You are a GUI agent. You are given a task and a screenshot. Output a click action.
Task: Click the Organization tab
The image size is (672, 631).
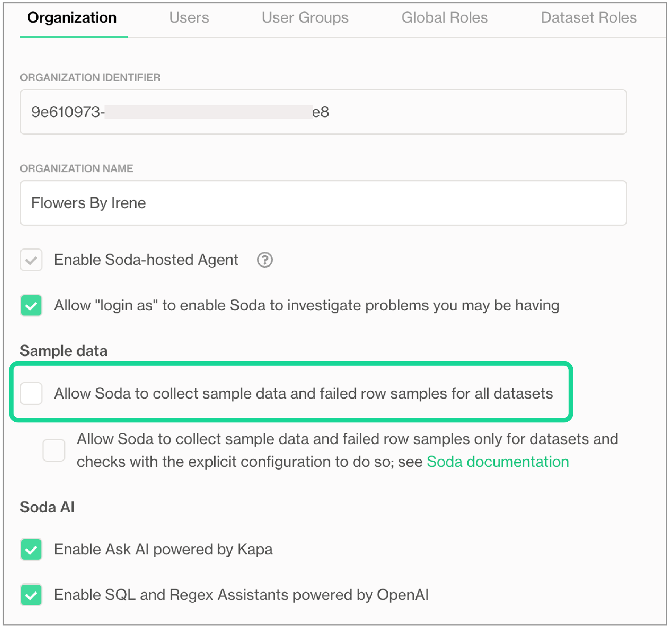point(72,17)
